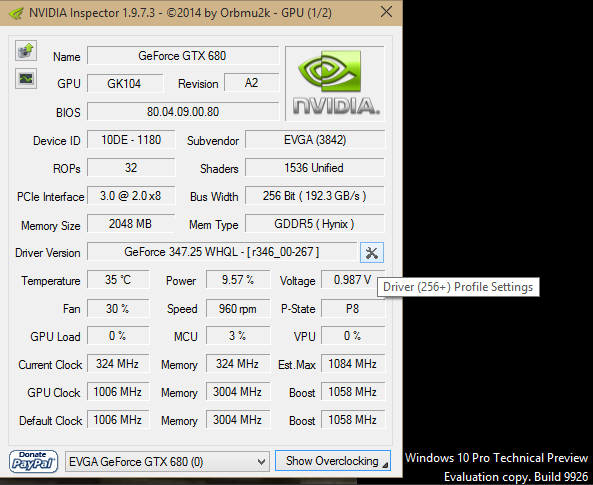Select Driver Version GeForce 347.25 WHQL field
The image size is (593, 485).
(x=222, y=252)
